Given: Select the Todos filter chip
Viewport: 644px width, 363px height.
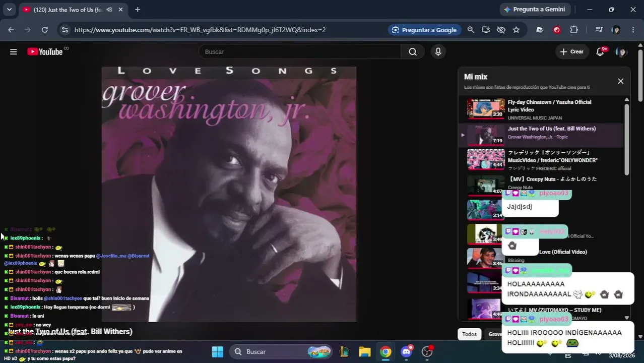Looking at the screenshot, I should [469, 334].
